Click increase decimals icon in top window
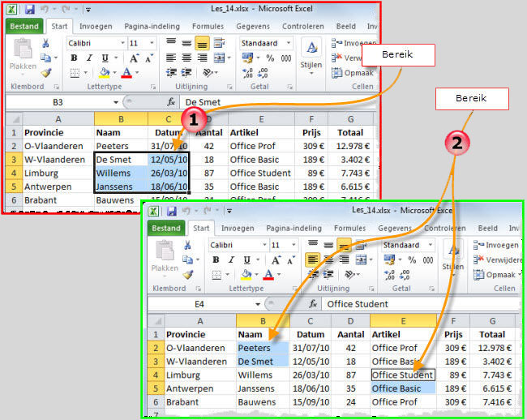Viewport: 527px width, 420px height. coord(248,73)
